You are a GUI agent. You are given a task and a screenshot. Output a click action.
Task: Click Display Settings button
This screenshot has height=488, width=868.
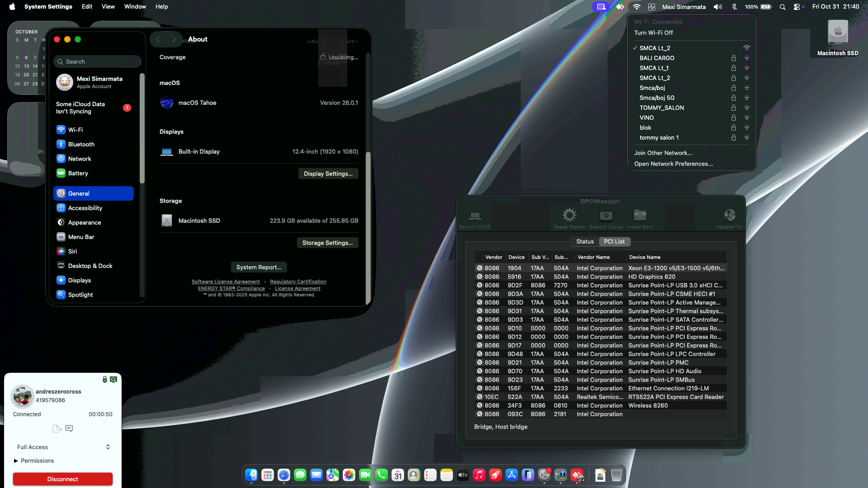(328, 174)
